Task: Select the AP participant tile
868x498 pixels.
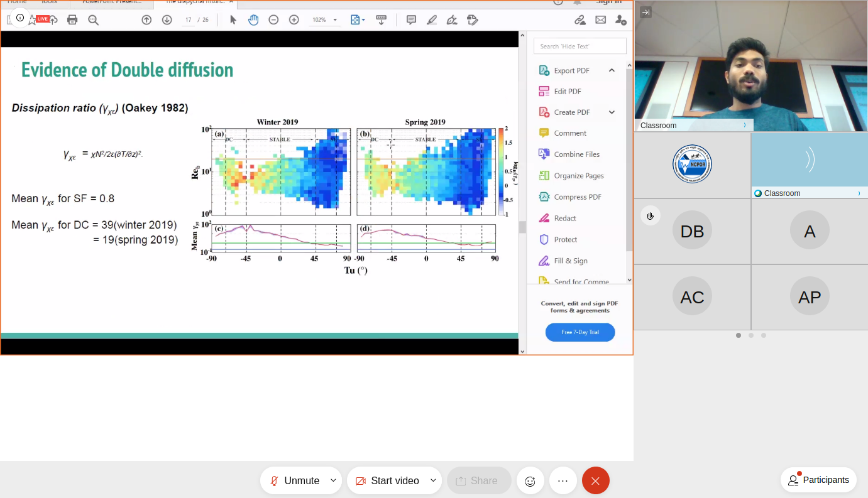Action: [x=810, y=297]
